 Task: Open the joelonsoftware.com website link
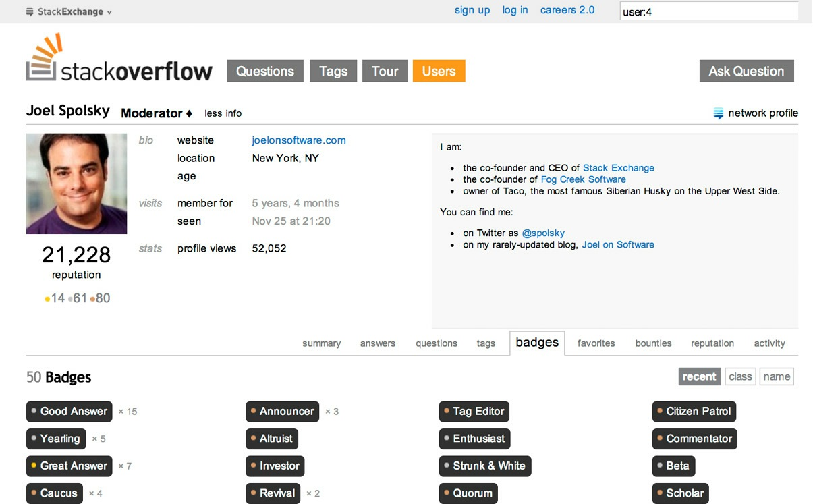click(299, 140)
